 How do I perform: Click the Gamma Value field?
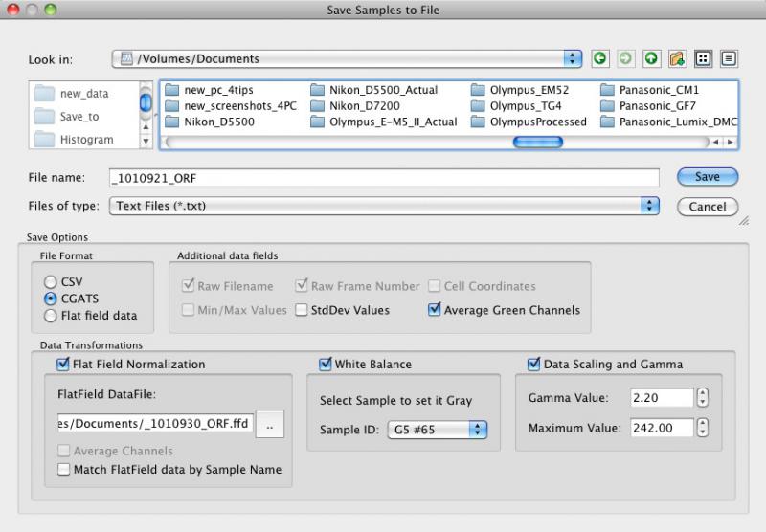(662, 397)
